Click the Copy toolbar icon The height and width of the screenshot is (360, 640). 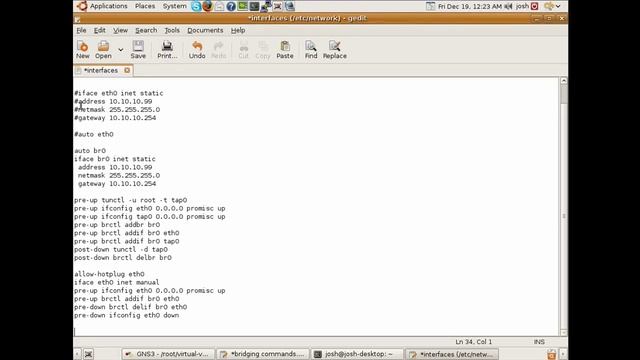[263, 50]
